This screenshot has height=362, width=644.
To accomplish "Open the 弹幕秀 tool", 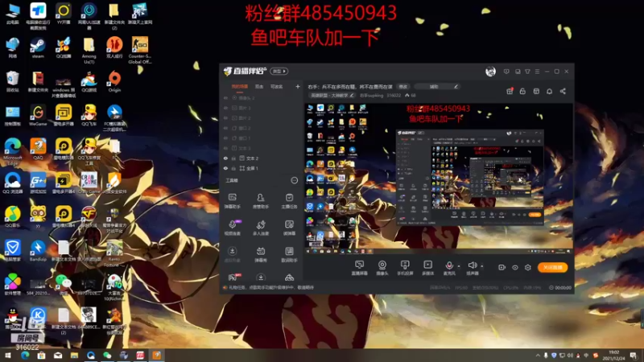I will (x=261, y=254).
